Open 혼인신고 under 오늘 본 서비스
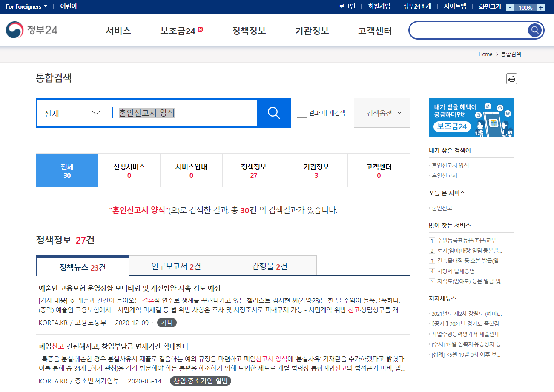 pyautogui.click(x=442, y=208)
